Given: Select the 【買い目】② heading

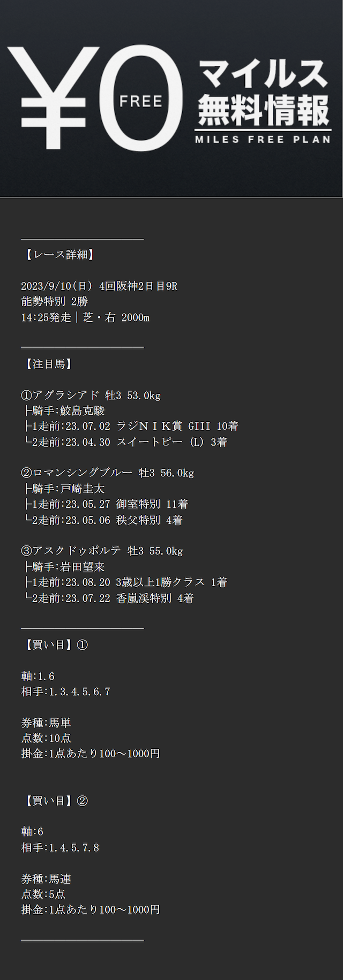Looking at the screenshot, I should (x=54, y=801).
